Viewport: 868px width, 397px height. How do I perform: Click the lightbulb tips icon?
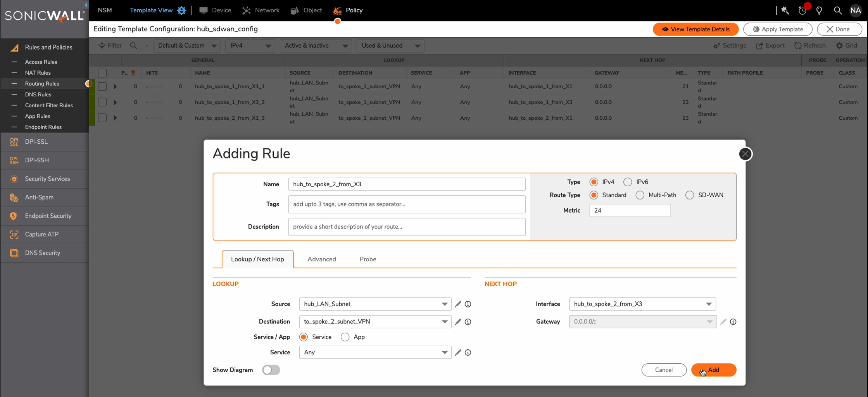pyautogui.click(x=819, y=10)
